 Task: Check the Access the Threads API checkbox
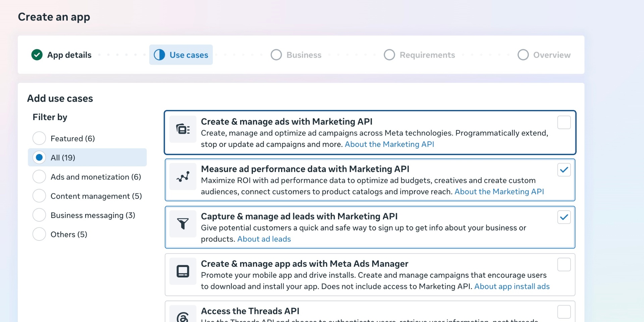564,312
